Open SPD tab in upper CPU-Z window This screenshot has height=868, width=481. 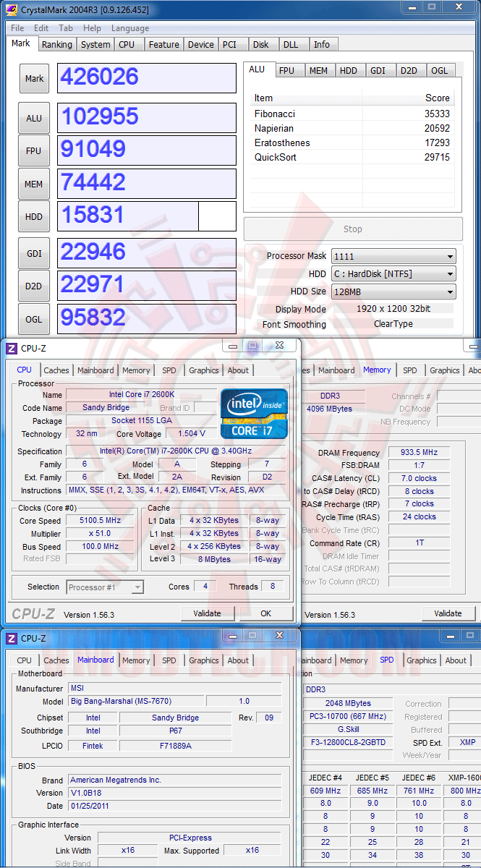coord(169,370)
